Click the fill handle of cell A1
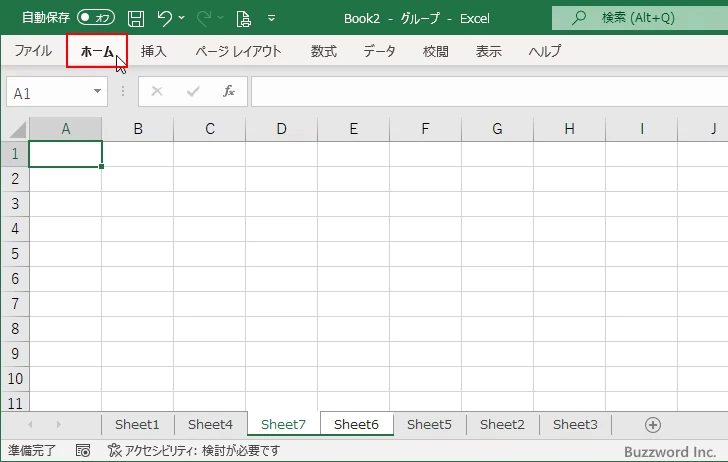The image size is (728, 462). (101, 166)
